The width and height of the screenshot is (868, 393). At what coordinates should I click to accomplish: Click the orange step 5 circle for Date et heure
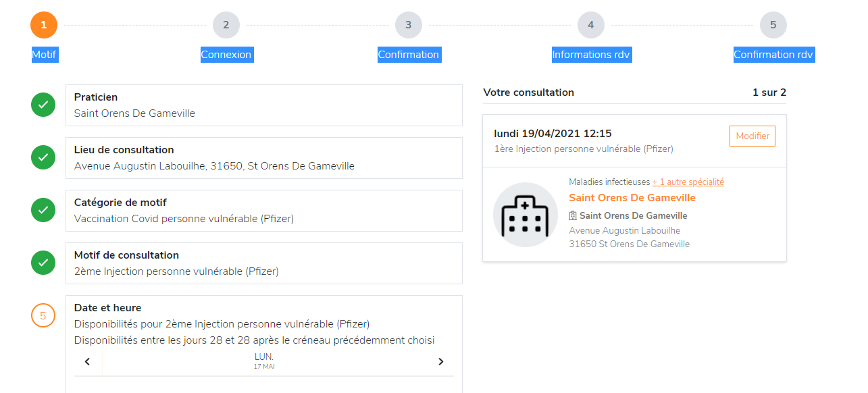[x=43, y=315]
